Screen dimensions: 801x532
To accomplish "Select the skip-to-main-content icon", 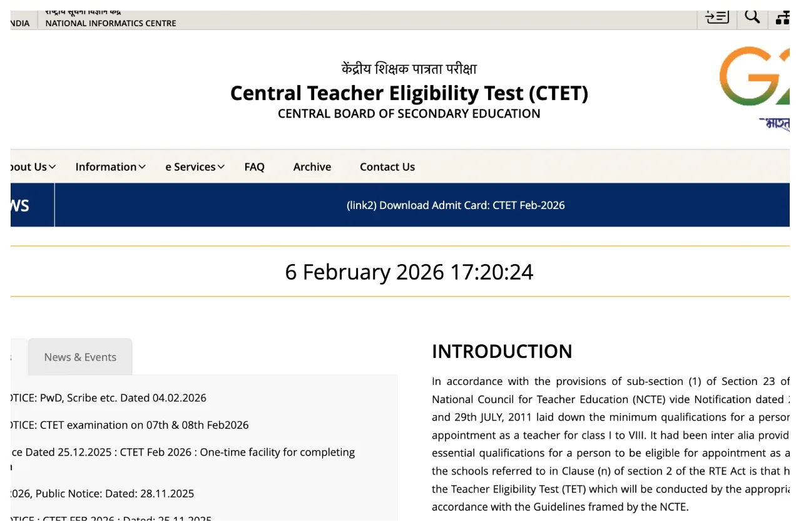I will 717,17.
